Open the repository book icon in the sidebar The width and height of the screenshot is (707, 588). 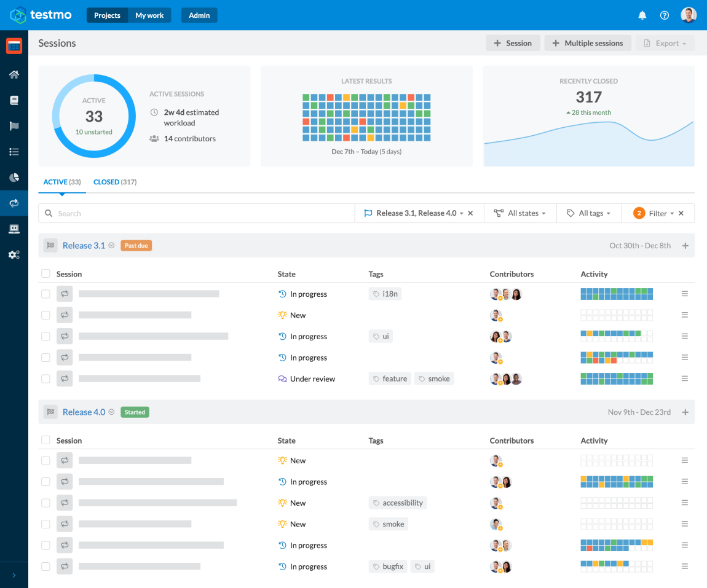click(14, 100)
